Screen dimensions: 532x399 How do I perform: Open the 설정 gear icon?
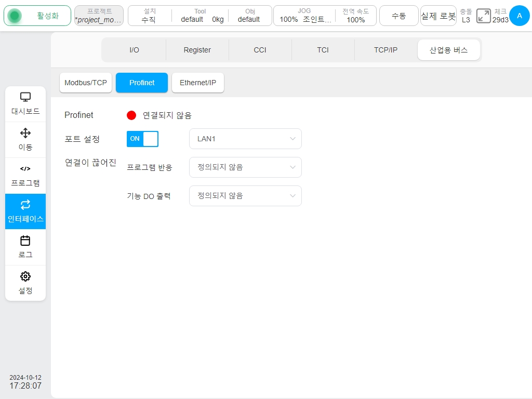(25, 283)
